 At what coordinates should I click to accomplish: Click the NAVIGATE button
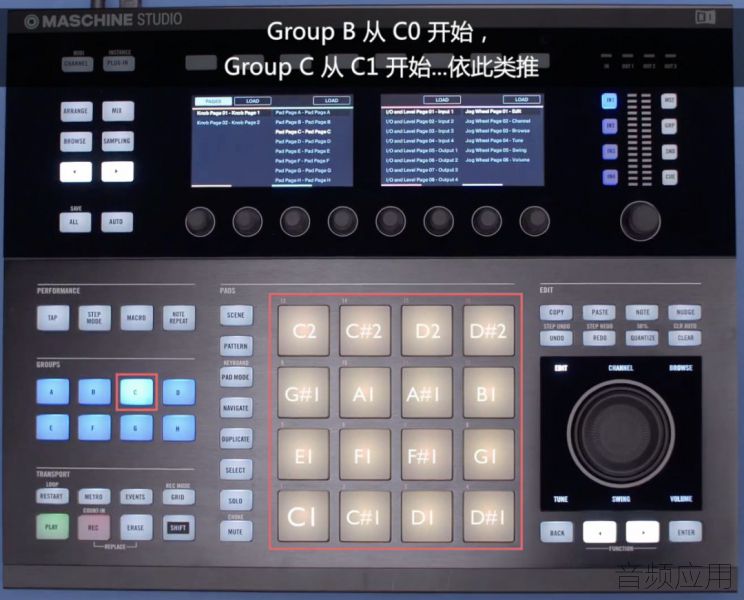point(236,408)
